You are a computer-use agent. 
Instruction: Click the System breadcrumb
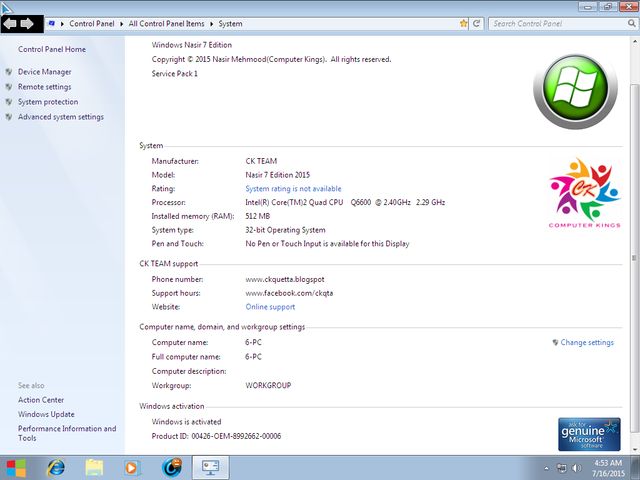(230, 24)
